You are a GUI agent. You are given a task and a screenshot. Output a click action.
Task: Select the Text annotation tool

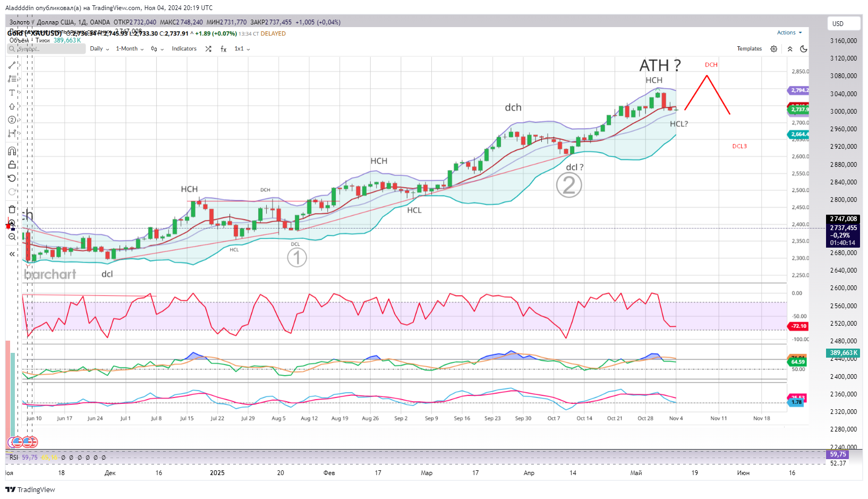[12, 92]
